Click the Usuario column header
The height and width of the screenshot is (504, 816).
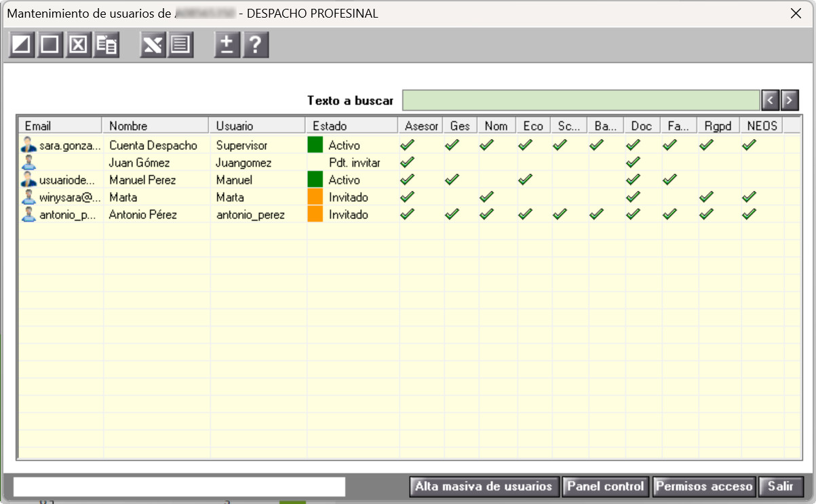click(x=257, y=125)
